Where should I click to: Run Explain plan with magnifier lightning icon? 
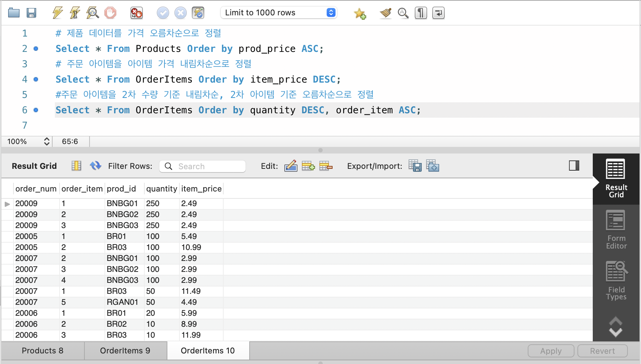[x=92, y=13]
